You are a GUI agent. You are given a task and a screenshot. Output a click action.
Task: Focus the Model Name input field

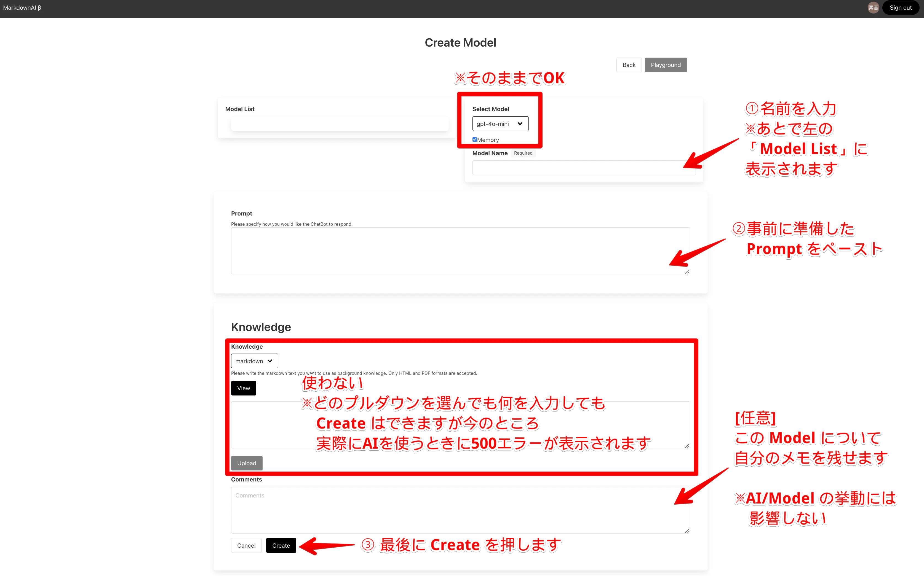tap(584, 168)
